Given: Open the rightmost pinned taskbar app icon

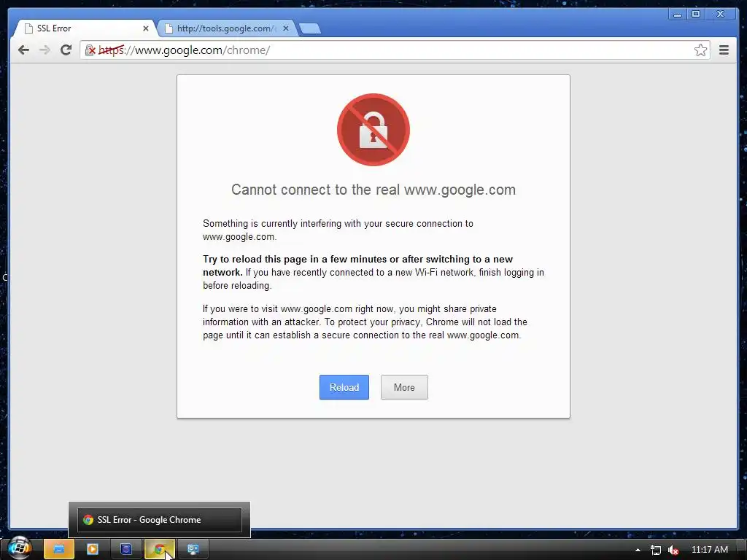Looking at the screenshot, I should click(x=193, y=549).
